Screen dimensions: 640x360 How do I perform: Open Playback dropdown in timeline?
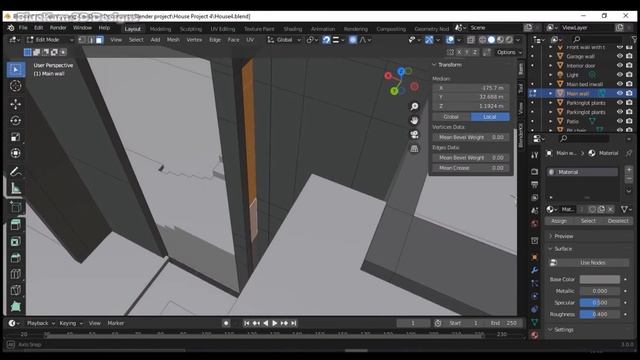pos(40,323)
